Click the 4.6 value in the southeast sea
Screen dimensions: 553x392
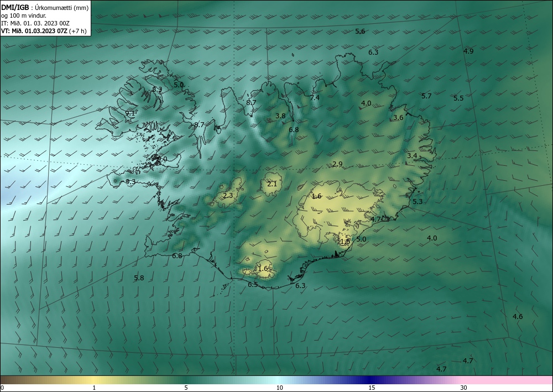click(x=518, y=317)
